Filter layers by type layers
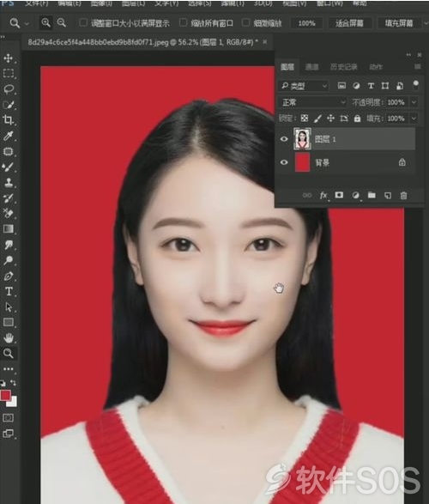This screenshot has width=429, height=504. pyautogui.click(x=371, y=86)
